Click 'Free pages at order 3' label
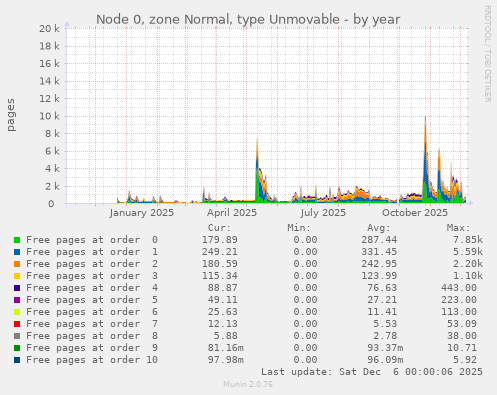Image resolution: width=497 pixels, height=395 pixels. [92, 276]
